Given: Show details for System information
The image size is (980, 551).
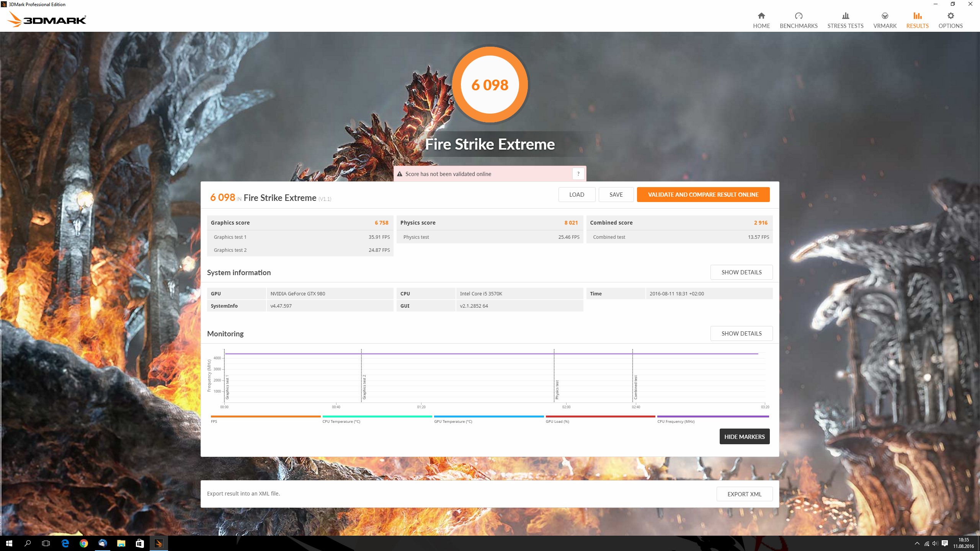Looking at the screenshot, I should (741, 272).
